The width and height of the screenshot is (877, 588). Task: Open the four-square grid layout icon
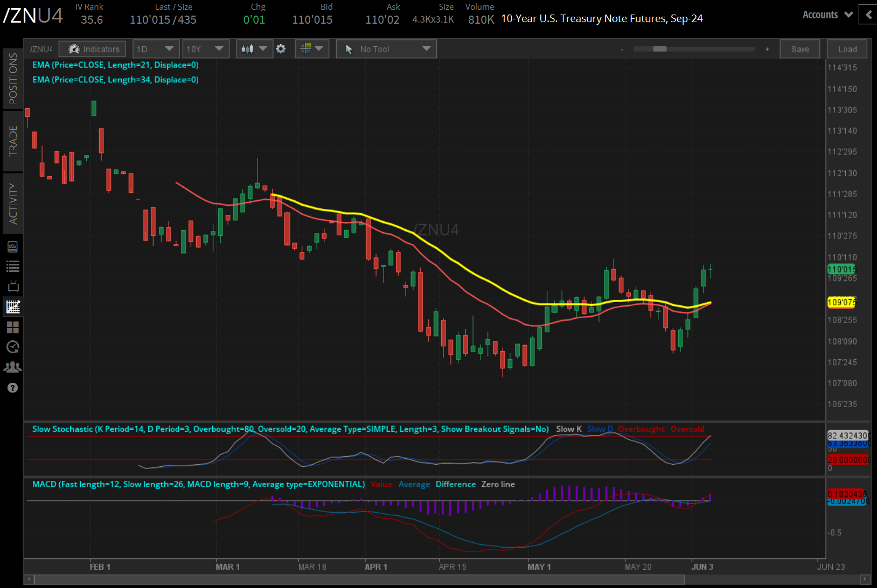13,327
